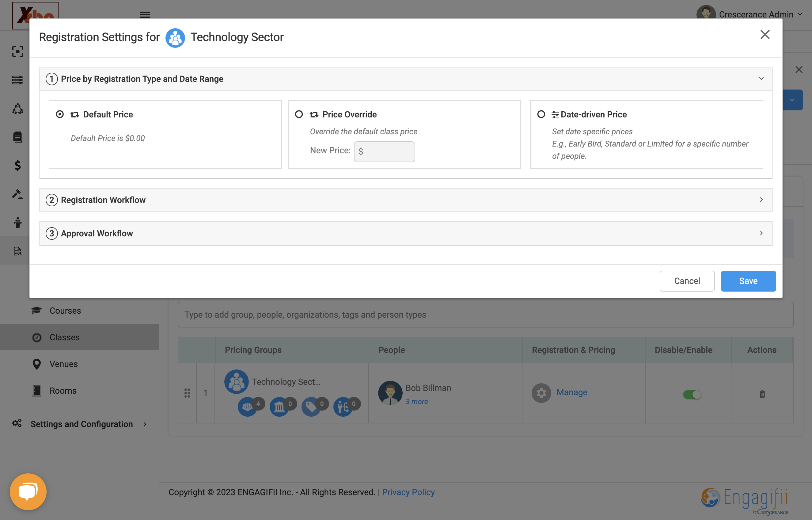Open the live chat bubble icon
This screenshot has height=520, width=812.
pyautogui.click(x=28, y=491)
